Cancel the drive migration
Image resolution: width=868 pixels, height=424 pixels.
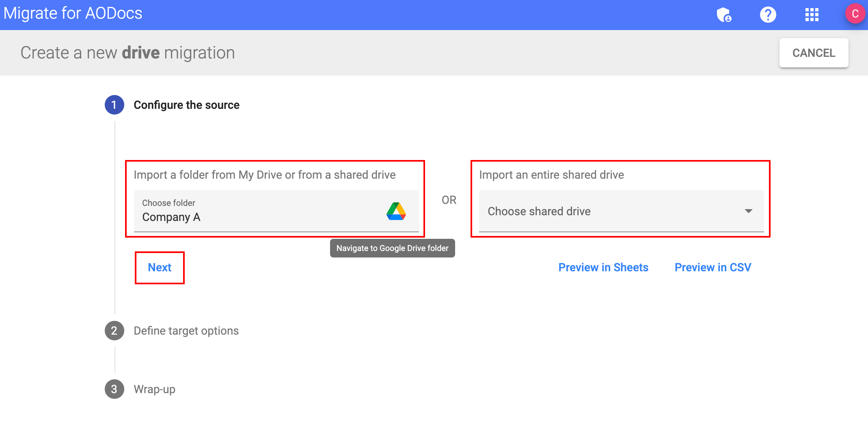click(814, 53)
